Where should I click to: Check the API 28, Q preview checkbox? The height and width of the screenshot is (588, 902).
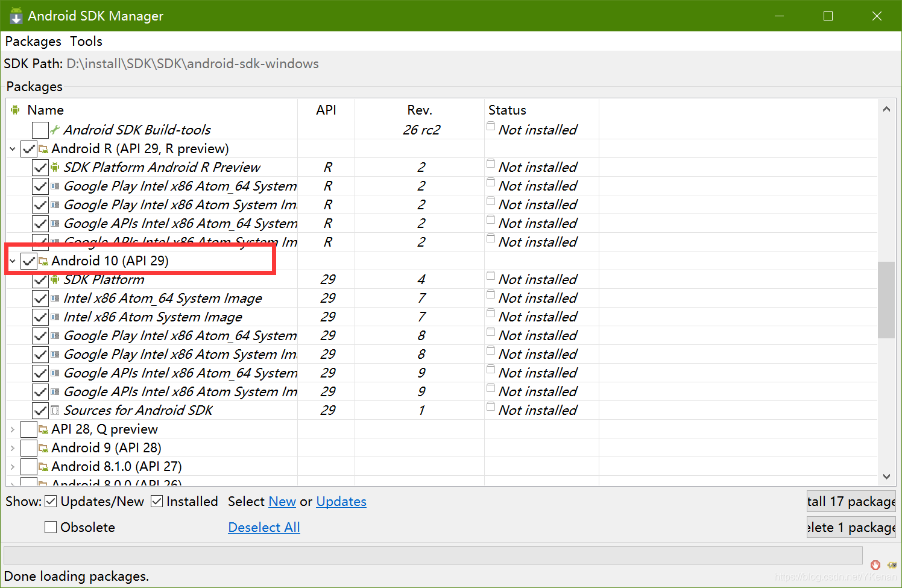coord(28,429)
